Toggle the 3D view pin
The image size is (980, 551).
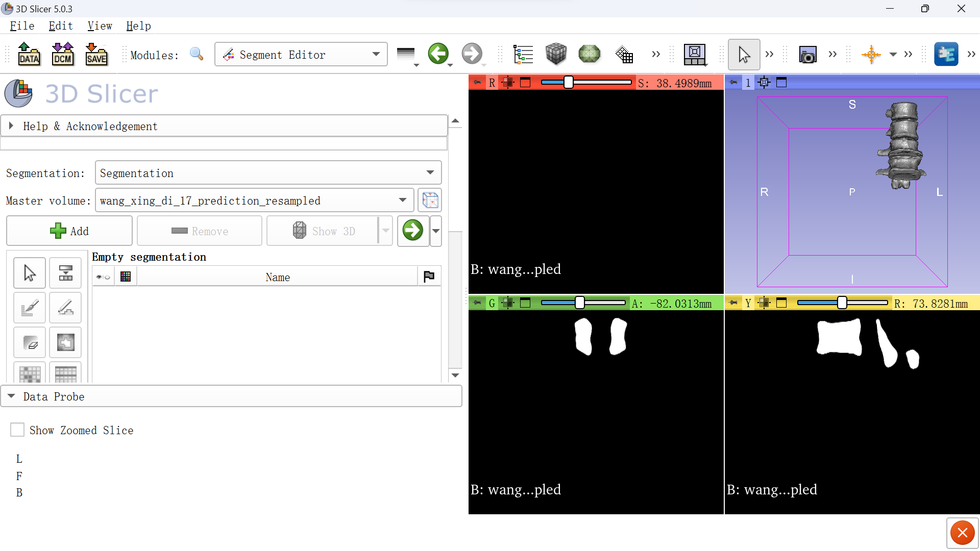tap(733, 82)
